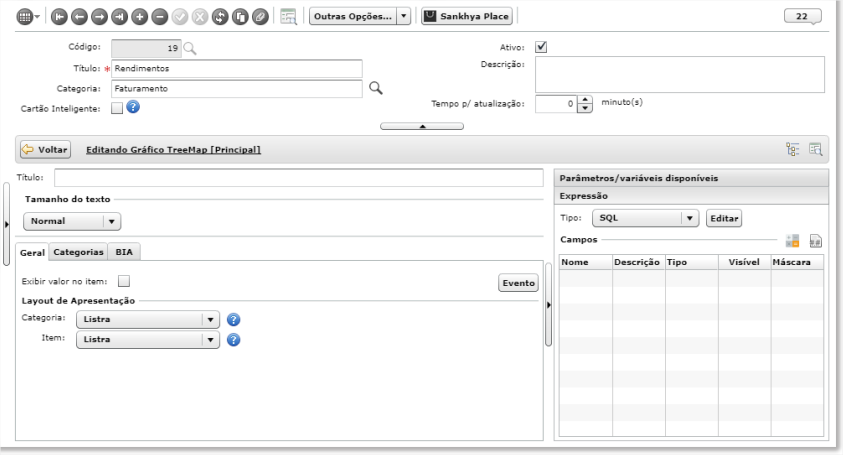This screenshot has height=455, width=843.
Task: Collapse header form with up-arrow bar
Action: pyautogui.click(x=422, y=126)
